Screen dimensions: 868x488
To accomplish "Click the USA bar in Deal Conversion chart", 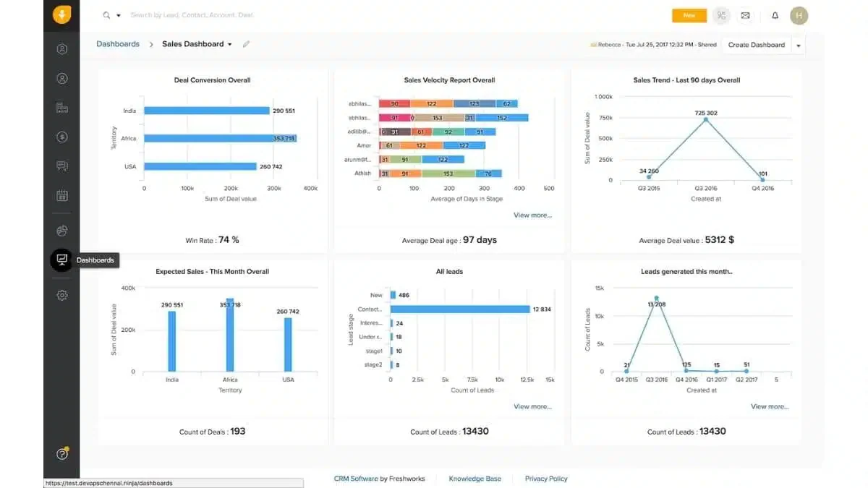I will pyautogui.click(x=200, y=166).
